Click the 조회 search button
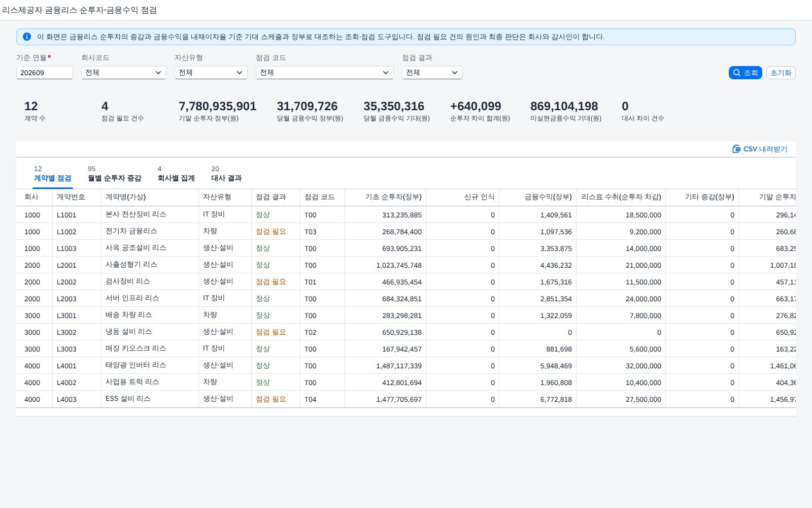 745,73
